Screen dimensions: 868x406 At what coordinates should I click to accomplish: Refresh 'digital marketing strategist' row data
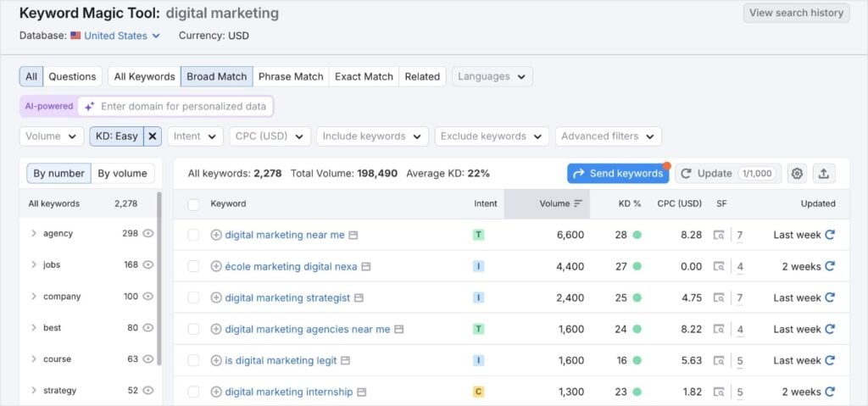pos(830,298)
